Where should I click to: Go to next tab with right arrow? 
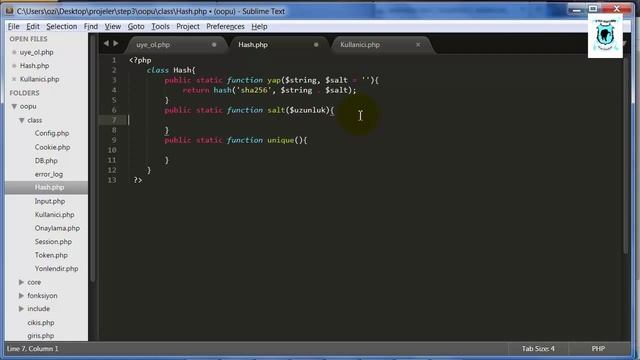pos(116,43)
